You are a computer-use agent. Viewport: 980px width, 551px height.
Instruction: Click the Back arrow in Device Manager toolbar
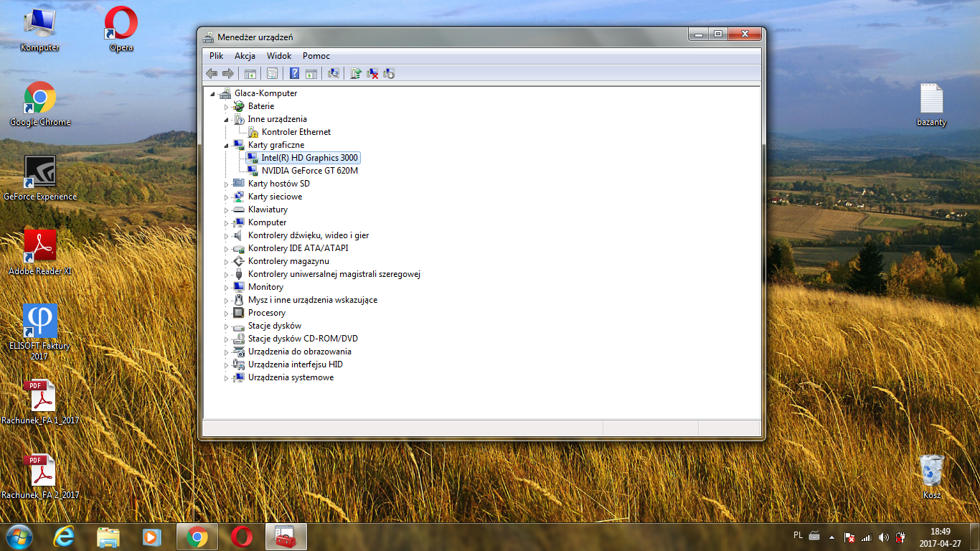pyautogui.click(x=212, y=73)
